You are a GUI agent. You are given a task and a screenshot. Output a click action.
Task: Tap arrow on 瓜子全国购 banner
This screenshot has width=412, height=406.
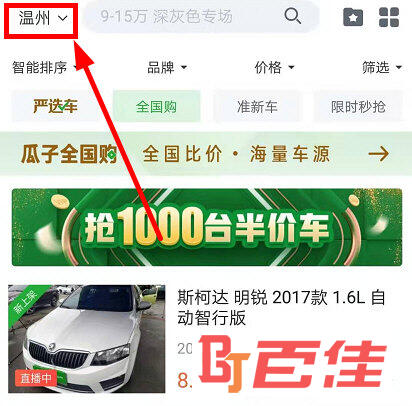pyautogui.click(x=379, y=154)
